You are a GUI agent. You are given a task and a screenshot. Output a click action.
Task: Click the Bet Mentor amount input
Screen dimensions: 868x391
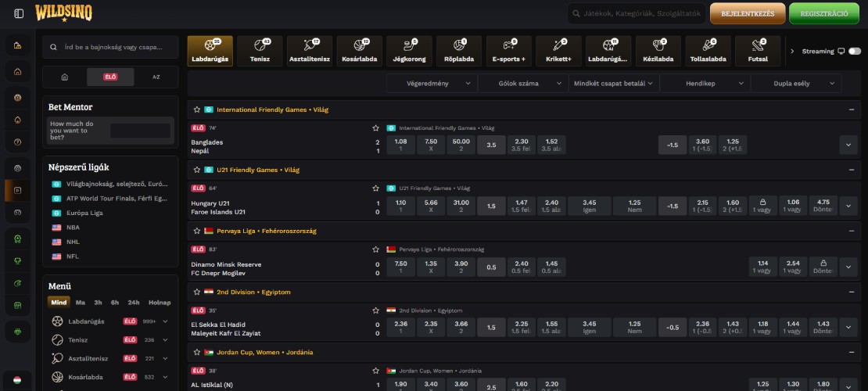coord(140,131)
